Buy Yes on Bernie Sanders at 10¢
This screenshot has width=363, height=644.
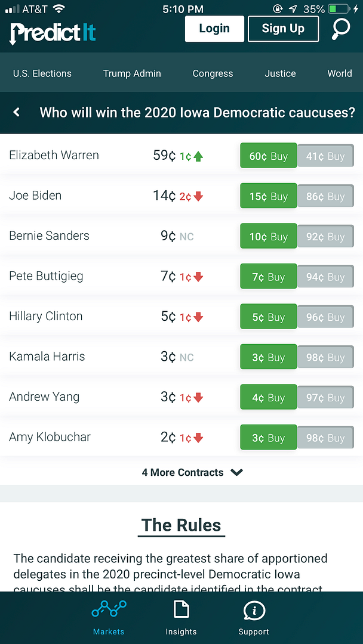pyautogui.click(x=268, y=237)
